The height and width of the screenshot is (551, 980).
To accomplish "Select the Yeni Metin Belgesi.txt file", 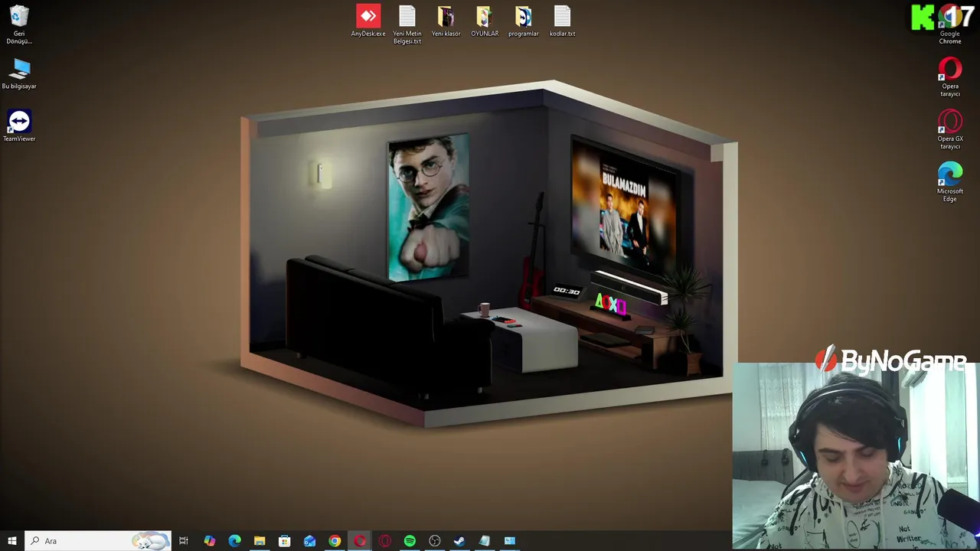I will pyautogui.click(x=407, y=24).
